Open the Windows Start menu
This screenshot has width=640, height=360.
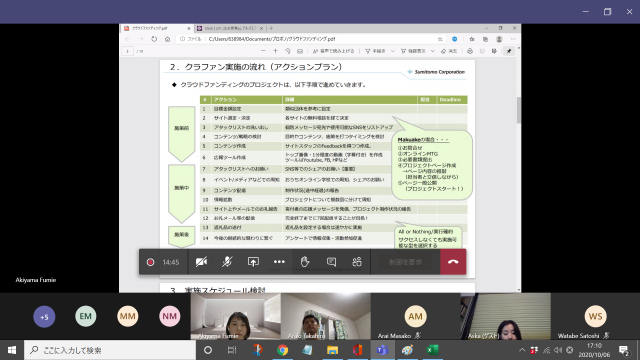[12, 350]
